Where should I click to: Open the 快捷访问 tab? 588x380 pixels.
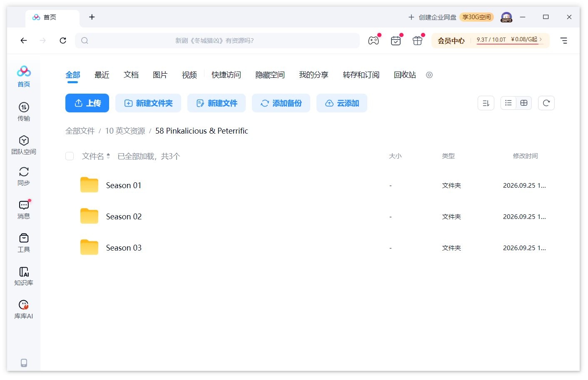(x=226, y=75)
